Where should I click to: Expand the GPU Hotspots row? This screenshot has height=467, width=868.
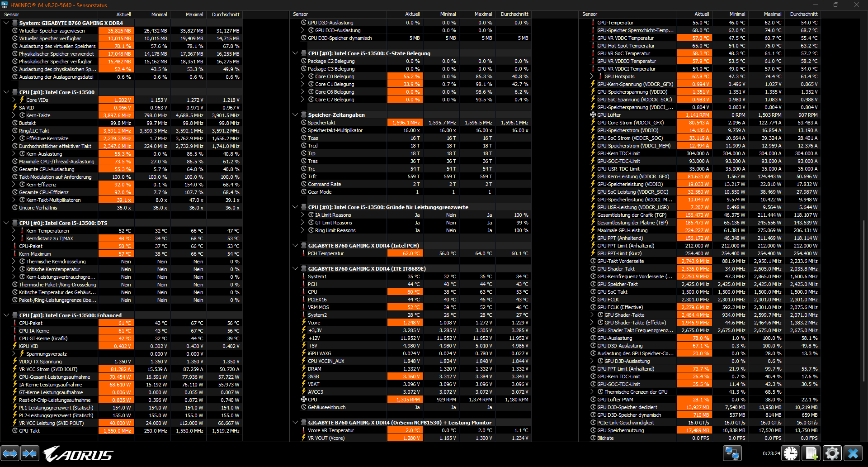tap(592, 76)
